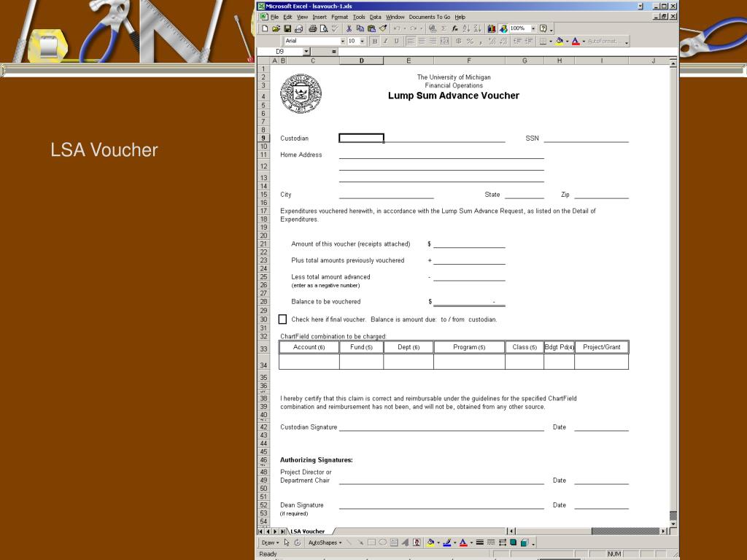Draw an oval shape tool
Screen dimensions: 747x560
coord(382,542)
